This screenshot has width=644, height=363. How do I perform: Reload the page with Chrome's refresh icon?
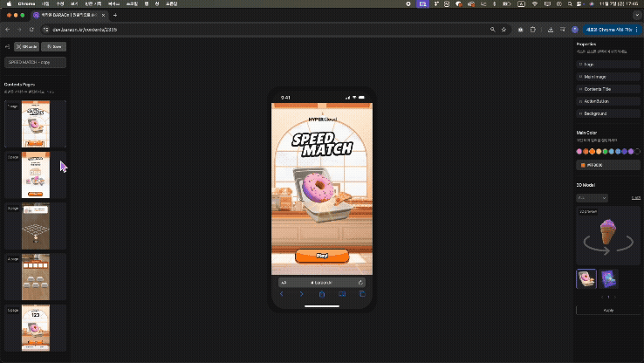pos(31,30)
